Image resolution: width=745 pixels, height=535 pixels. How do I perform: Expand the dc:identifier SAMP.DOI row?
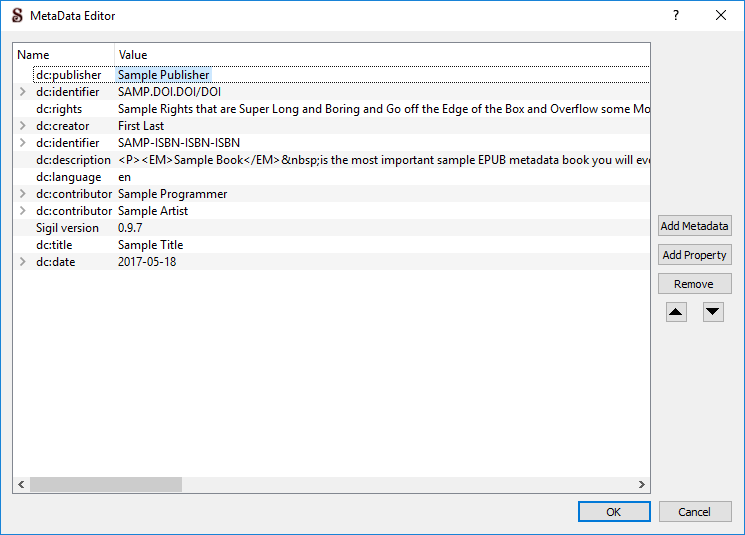tap(22, 92)
